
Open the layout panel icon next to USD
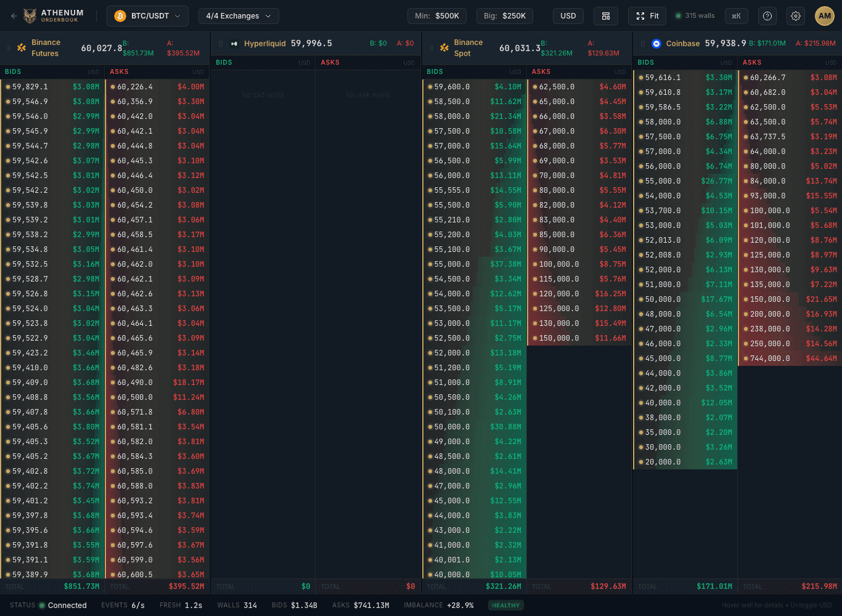606,16
